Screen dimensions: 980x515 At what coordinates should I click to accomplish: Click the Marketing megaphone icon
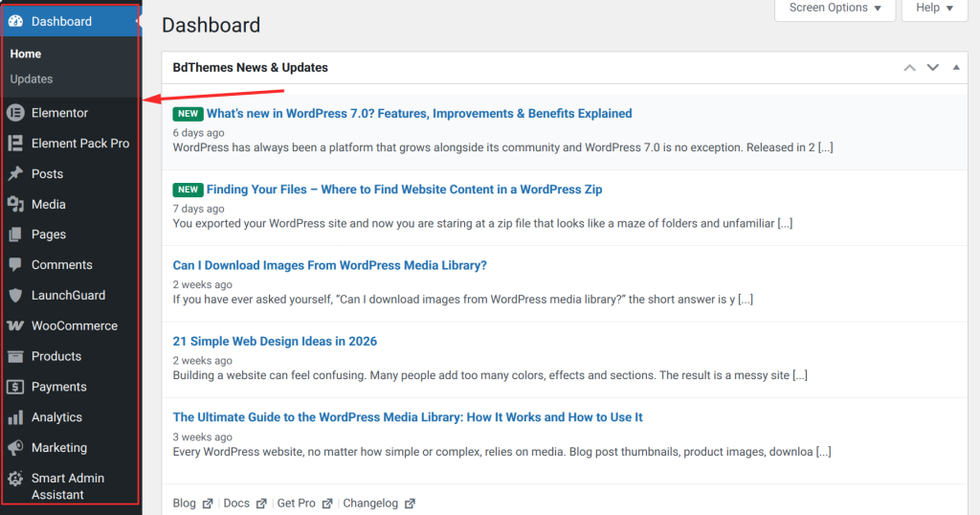pos(15,447)
